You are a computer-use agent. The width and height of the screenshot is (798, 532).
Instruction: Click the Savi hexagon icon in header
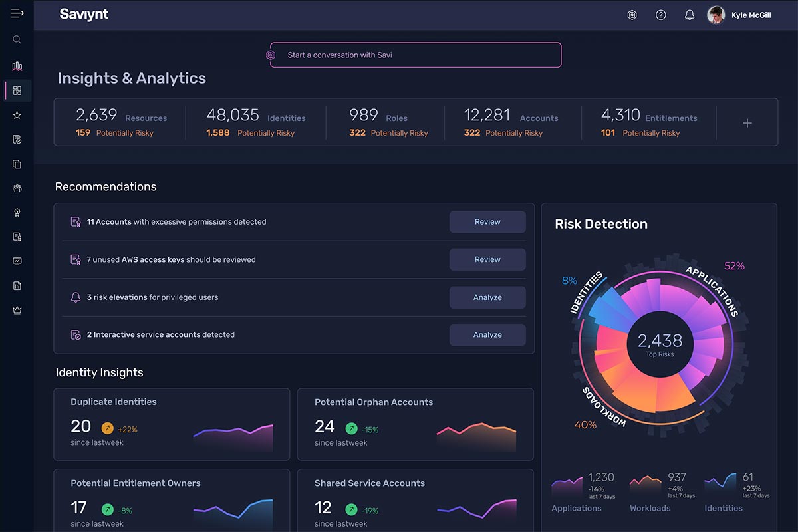(x=632, y=15)
